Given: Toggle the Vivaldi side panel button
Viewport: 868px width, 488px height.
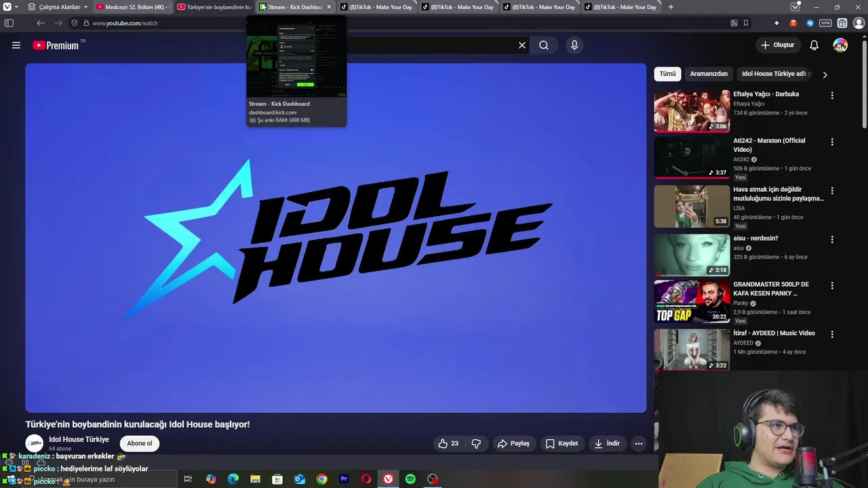Looking at the screenshot, I should [9, 23].
